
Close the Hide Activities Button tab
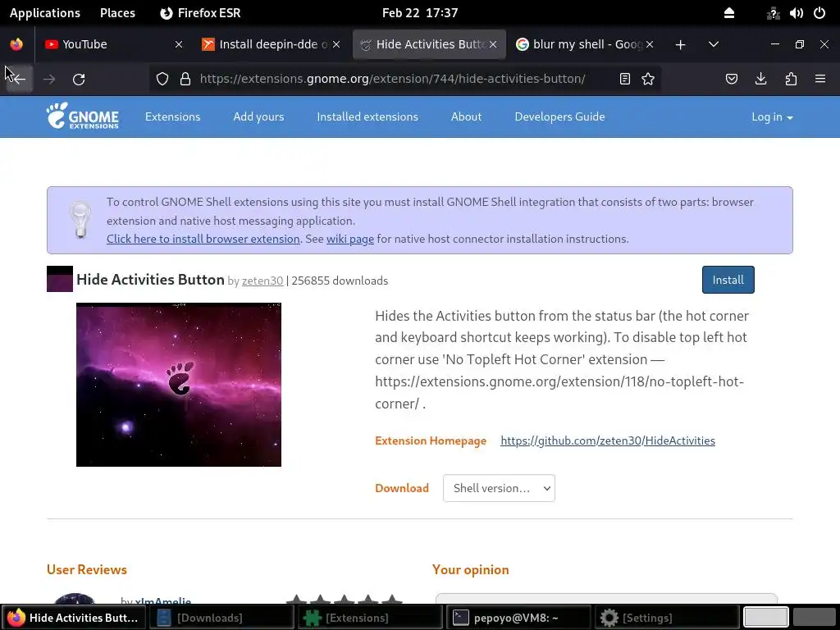[493, 44]
